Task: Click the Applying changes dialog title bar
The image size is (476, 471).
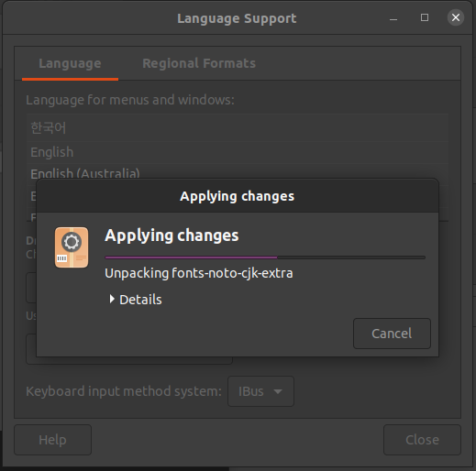Action: click(238, 196)
